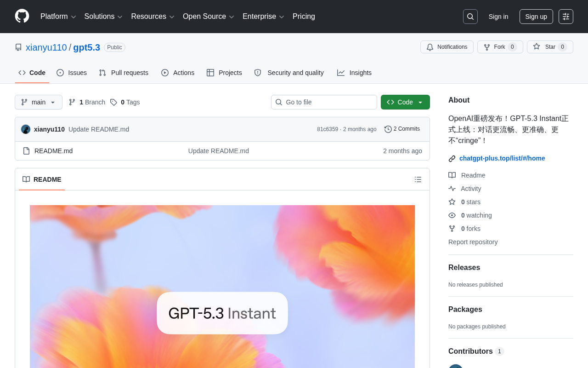The width and height of the screenshot is (588, 368).
Task: View the 0 Tags link
Action: 125,102
